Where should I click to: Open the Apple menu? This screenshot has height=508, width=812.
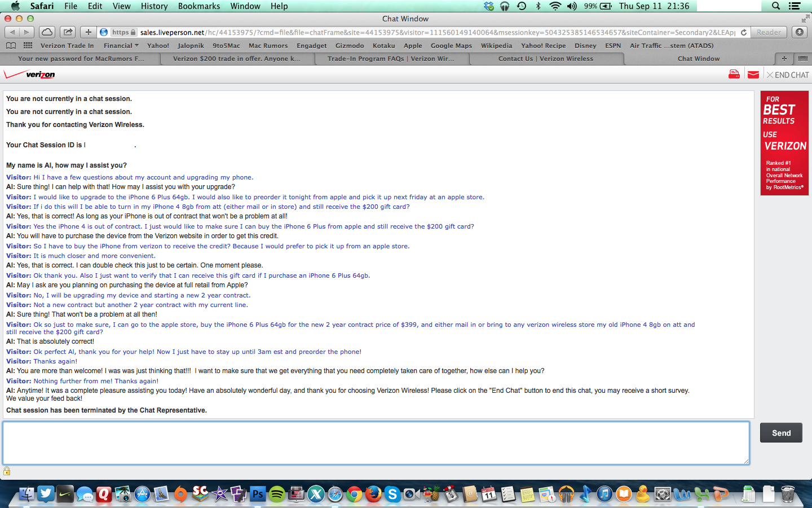click(15, 6)
